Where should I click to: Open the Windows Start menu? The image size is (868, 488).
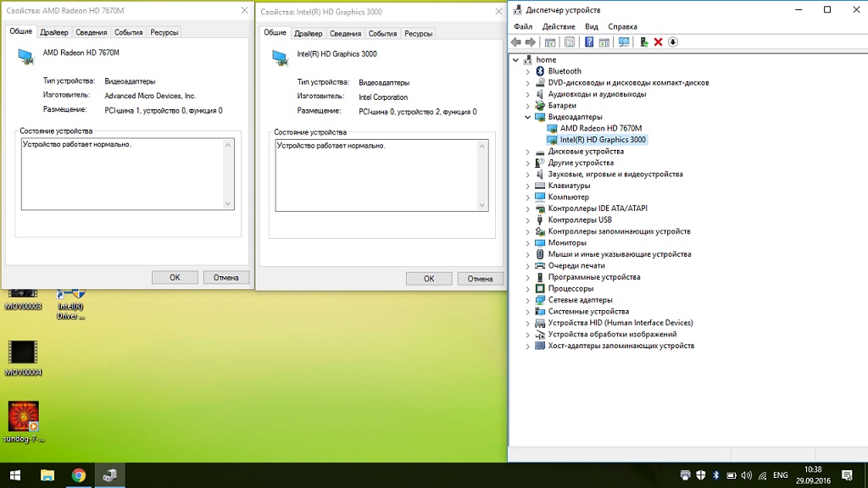(x=15, y=475)
